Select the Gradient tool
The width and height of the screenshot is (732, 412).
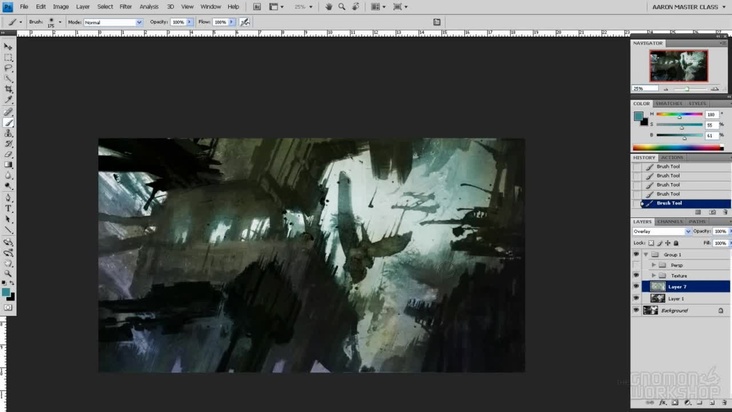tap(8, 165)
